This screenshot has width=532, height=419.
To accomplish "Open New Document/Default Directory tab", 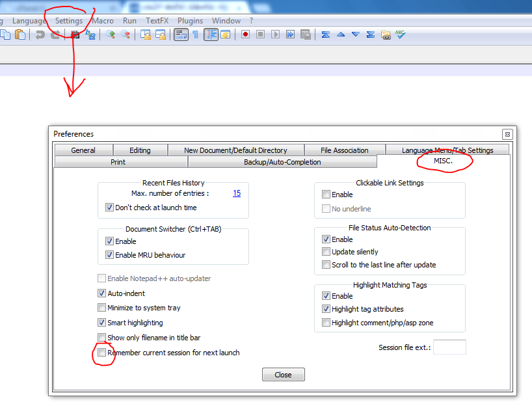I will [x=236, y=150].
